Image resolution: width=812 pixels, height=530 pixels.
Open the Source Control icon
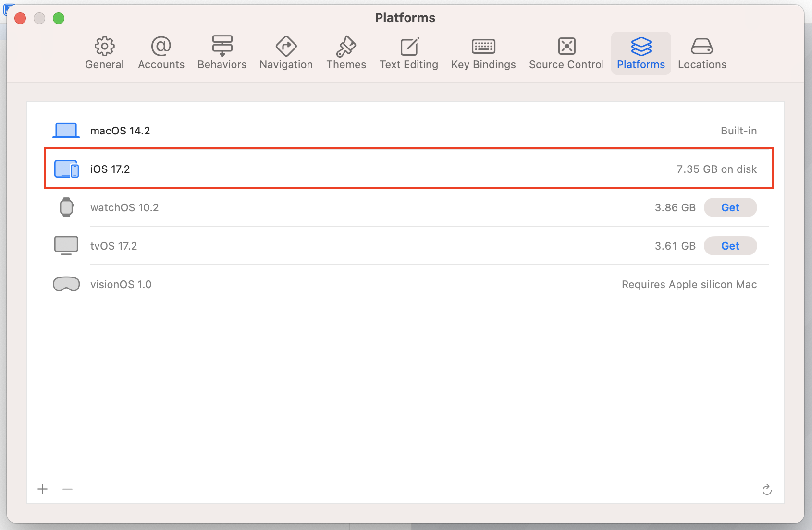(566, 46)
